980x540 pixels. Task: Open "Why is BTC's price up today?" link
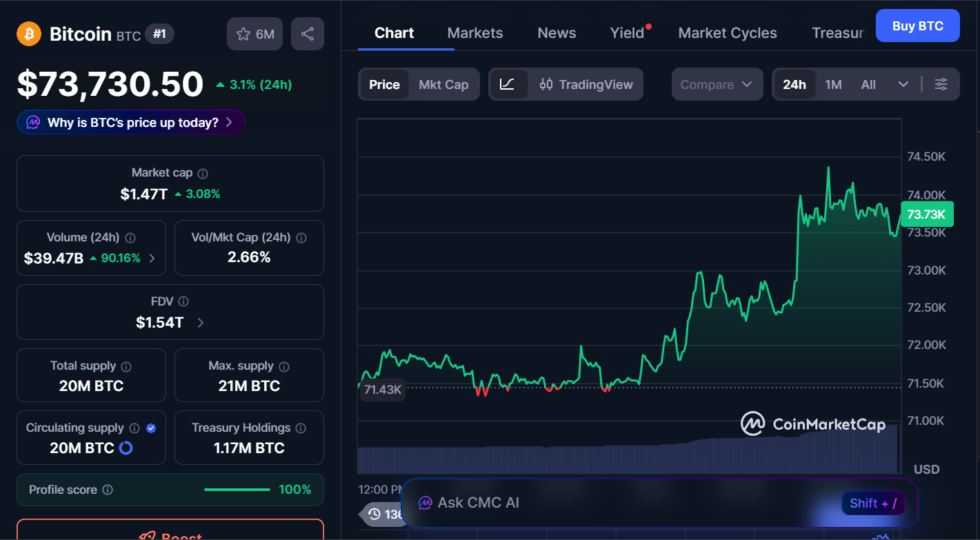pos(130,121)
